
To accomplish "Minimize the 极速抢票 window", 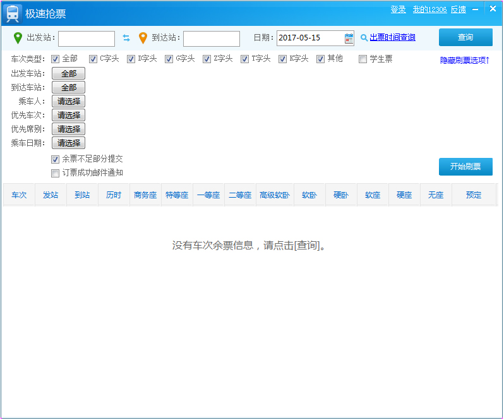I will point(475,9).
